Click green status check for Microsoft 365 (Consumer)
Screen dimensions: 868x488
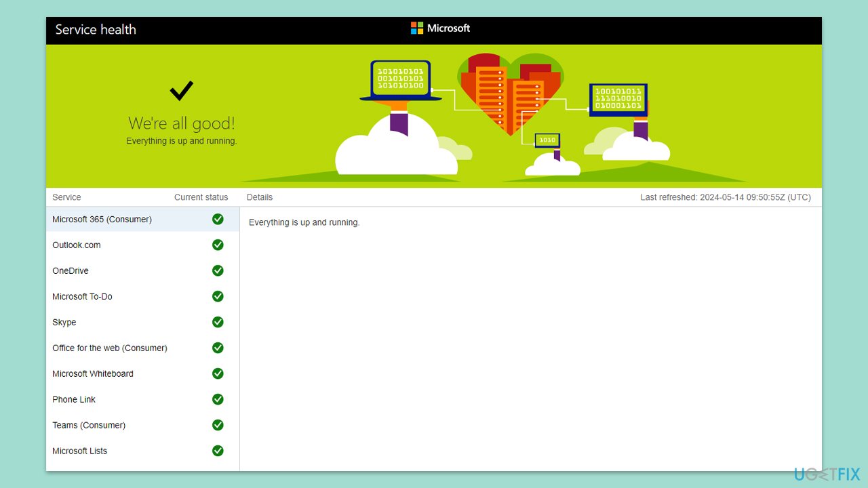click(x=218, y=219)
